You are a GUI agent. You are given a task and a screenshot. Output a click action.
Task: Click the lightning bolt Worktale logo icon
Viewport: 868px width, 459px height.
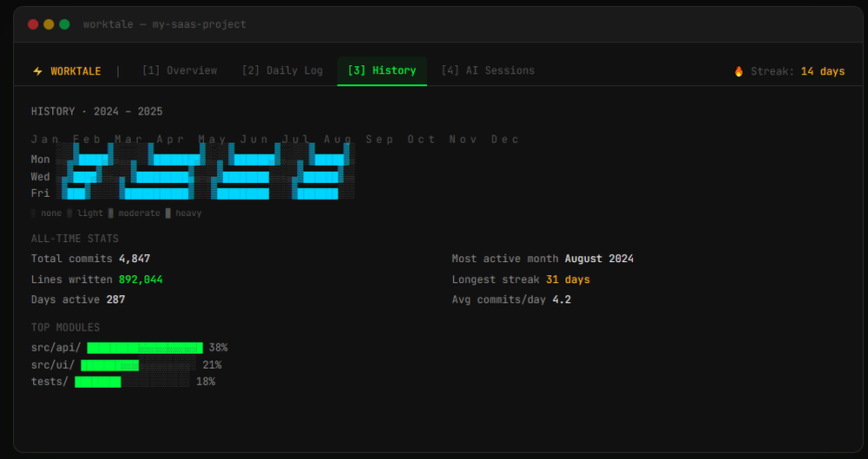coord(37,71)
